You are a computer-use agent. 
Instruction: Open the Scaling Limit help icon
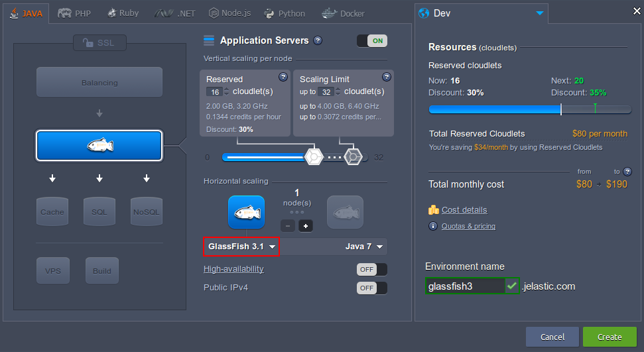pos(387,77)
